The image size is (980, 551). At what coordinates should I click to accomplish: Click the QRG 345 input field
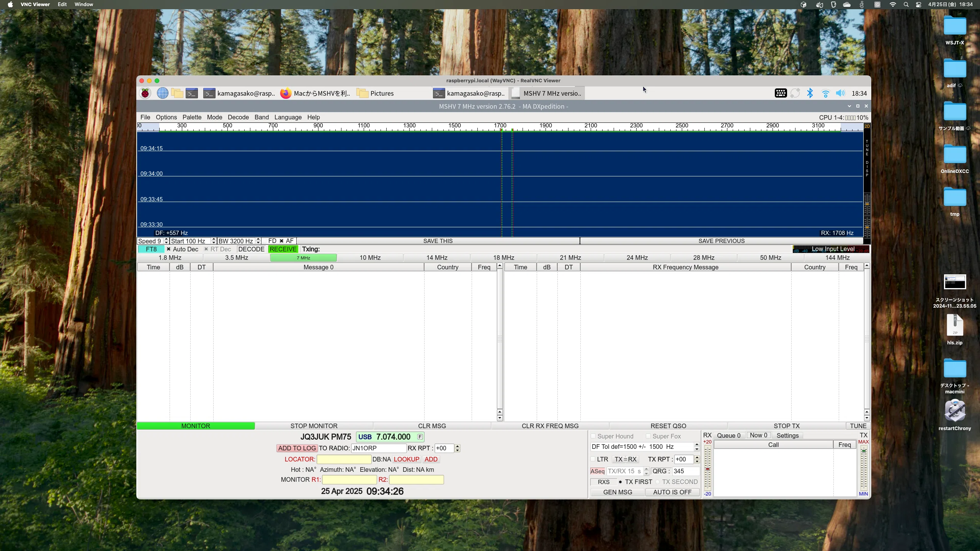686,471
